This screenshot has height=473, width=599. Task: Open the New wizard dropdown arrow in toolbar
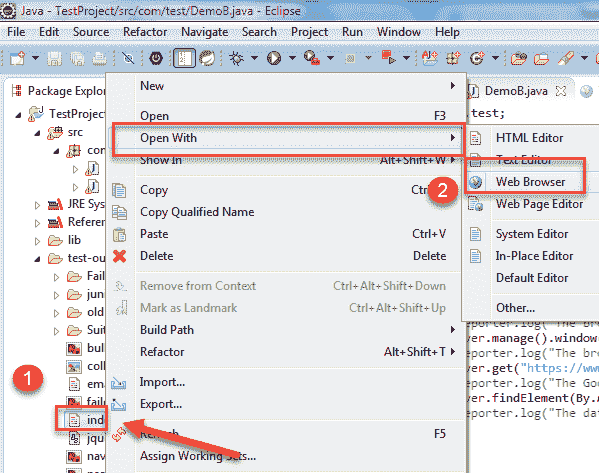[35, 58]
